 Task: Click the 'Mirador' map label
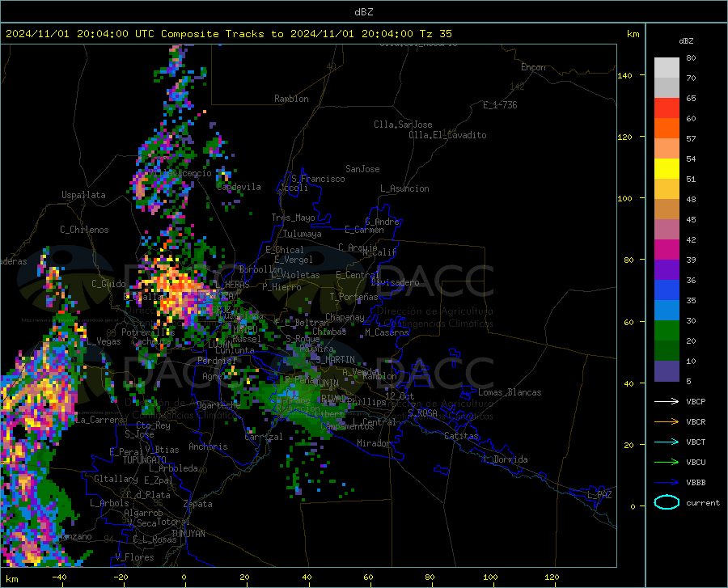pyautogui.click(x=374, y=443)
